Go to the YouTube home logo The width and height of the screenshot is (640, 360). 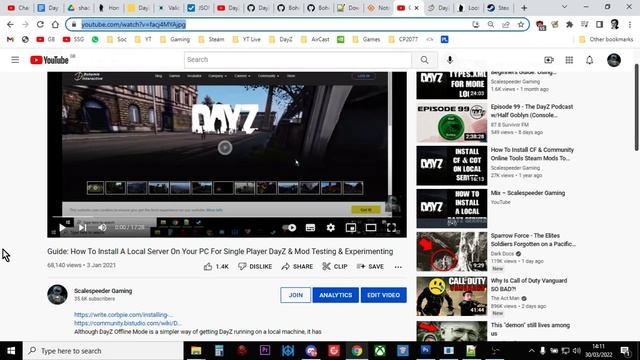pyautogui.click(x=49, y=60)
